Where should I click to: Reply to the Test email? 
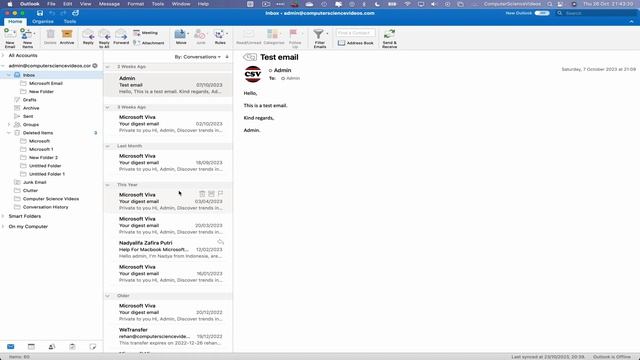tap(88, 37)
